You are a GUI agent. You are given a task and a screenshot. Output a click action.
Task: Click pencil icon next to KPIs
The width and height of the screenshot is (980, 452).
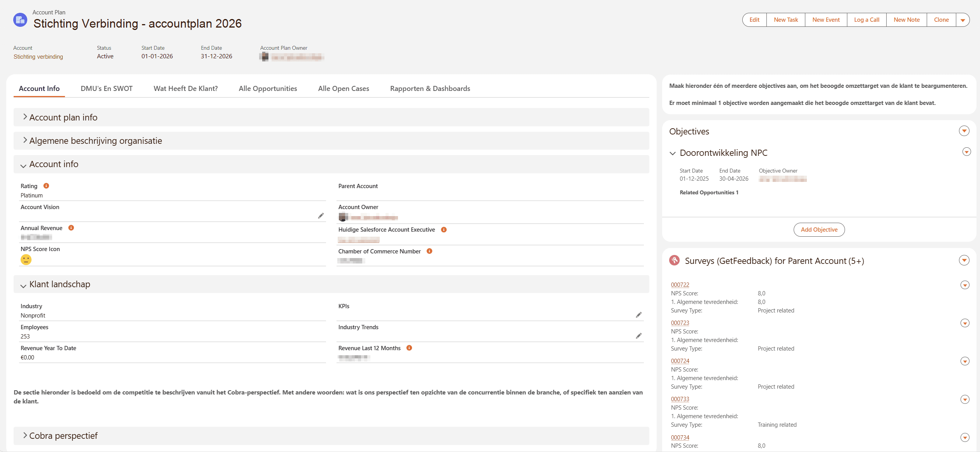coord(639,315)
